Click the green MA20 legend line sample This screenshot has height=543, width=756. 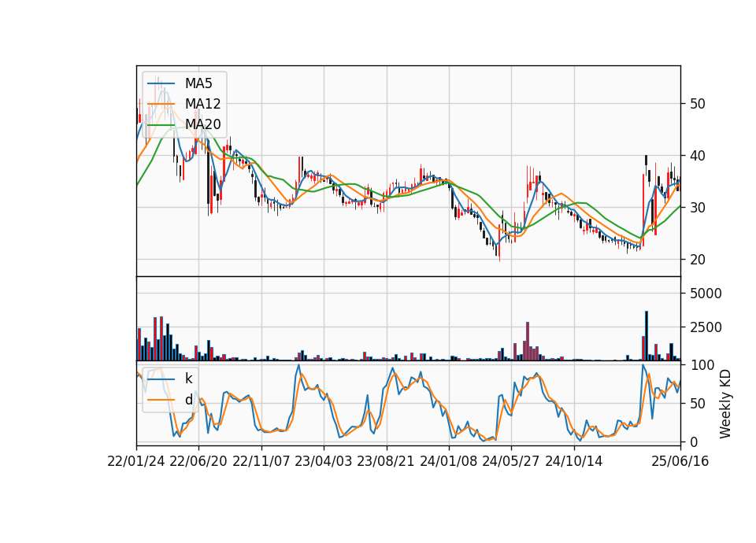pos(161,125)
